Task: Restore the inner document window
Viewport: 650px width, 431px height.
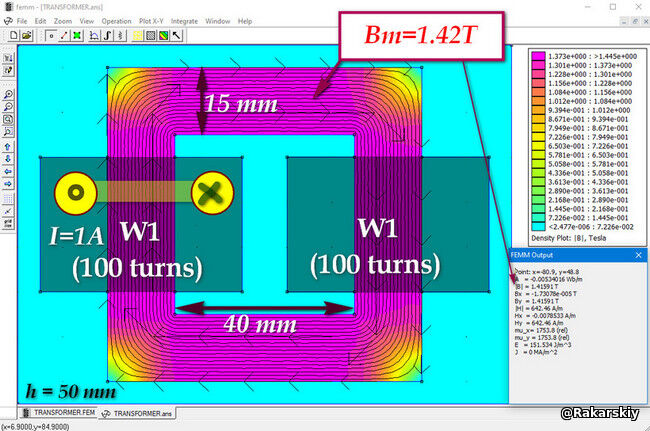Action: 635,21
